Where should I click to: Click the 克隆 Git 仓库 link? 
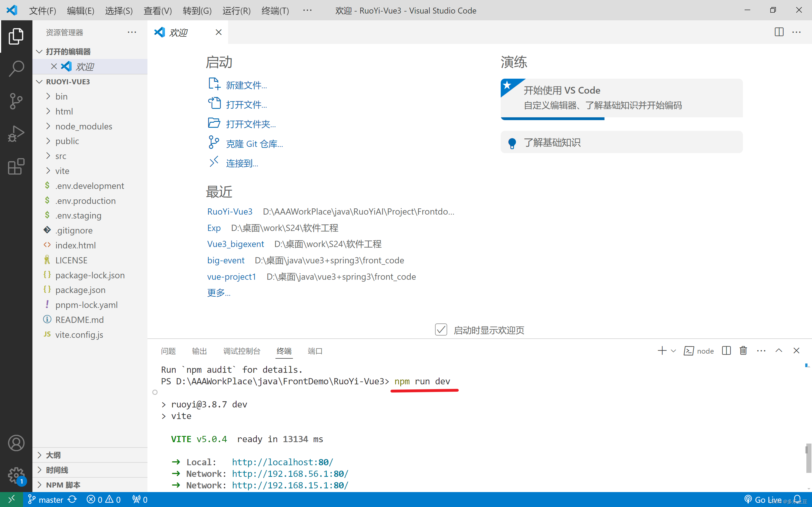pyautogui.click(x=254, y=144)
